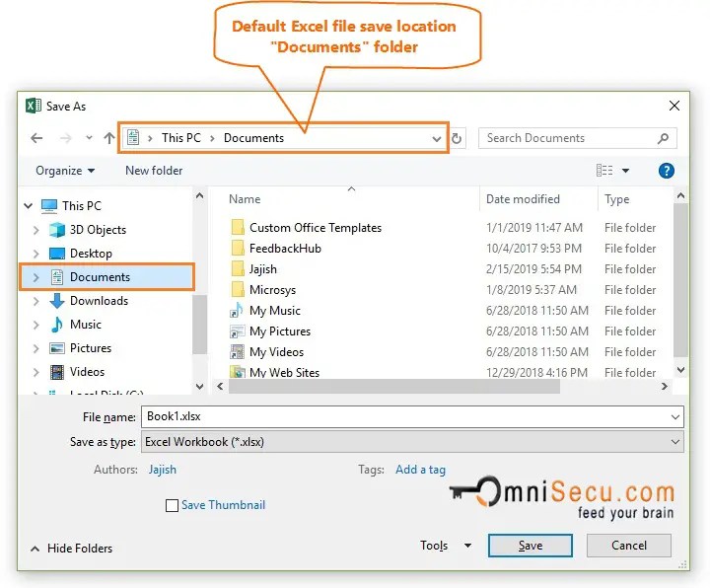This screenshot has width=710, height=588.
Task: Click the 1/1/2019 11:47 AM date
Action: pos(534,228)
